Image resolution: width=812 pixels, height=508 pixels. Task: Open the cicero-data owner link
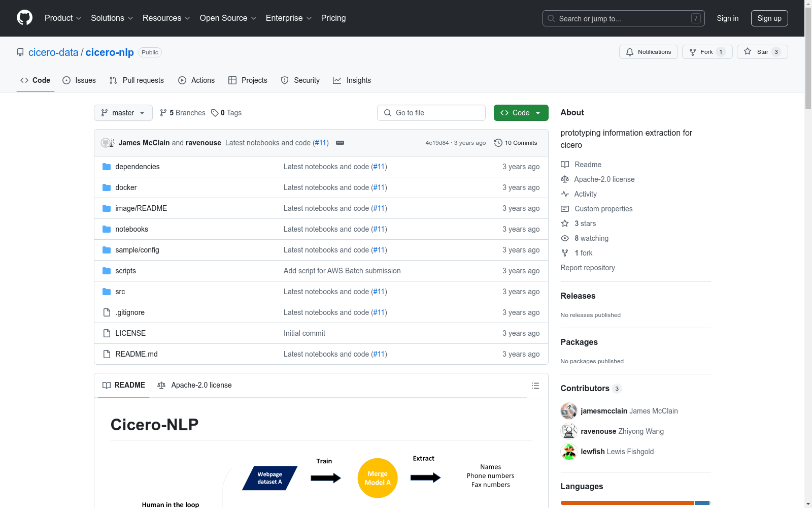53,52
